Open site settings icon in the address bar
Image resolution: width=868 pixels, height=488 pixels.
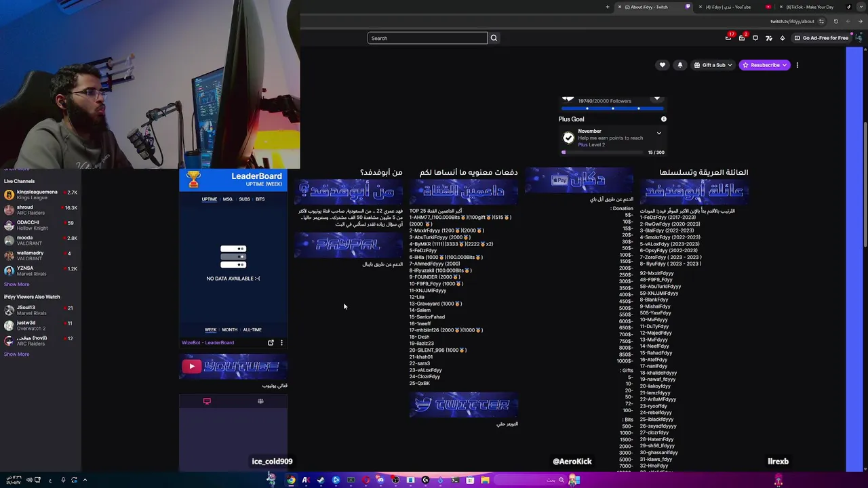pyautogui.click(x=821, y=21)
